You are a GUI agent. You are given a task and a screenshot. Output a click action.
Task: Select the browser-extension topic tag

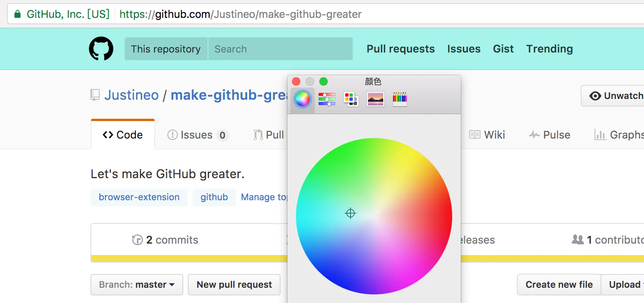(139, 197)
